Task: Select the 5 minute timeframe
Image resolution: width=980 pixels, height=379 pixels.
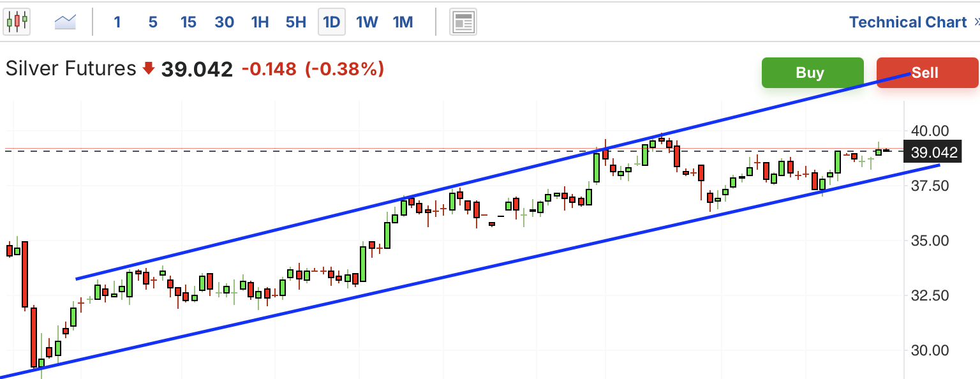Action: [153, 22]
